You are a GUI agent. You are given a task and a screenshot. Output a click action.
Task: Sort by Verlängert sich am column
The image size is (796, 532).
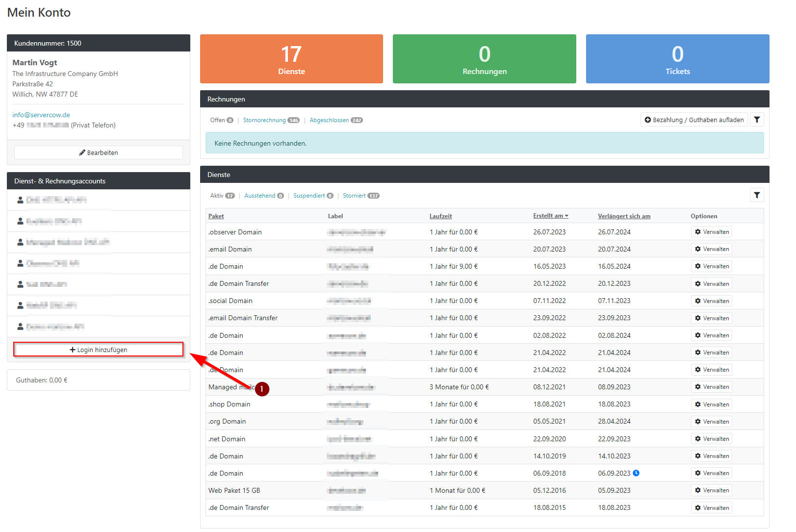624,216
